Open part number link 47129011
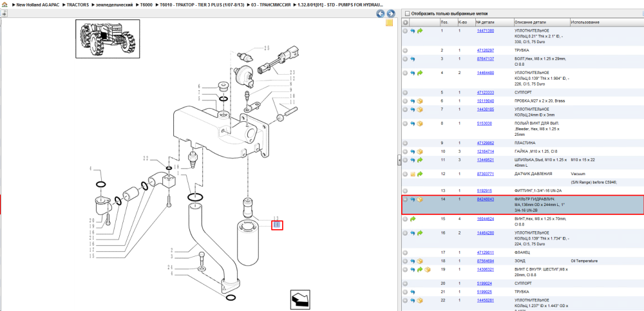Viewport: 644px width, 311px height. [485, 252]
